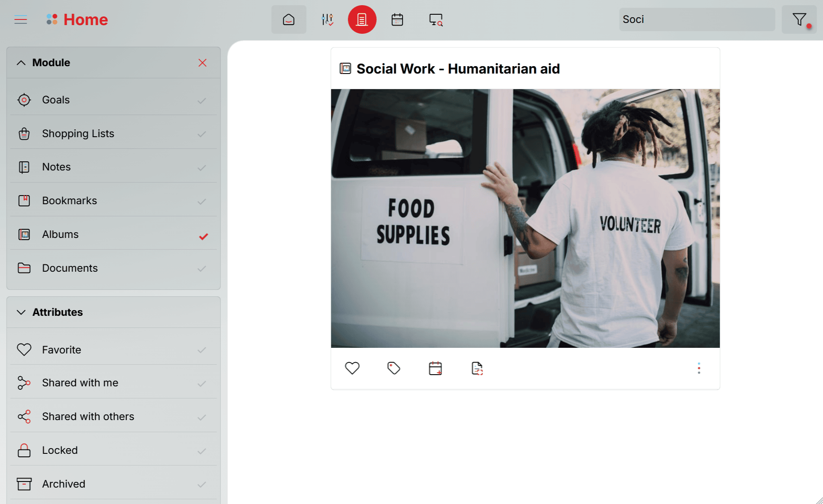Clear module filters via the red X
Viewport: 823px width, 504px height.
[202, 62]
